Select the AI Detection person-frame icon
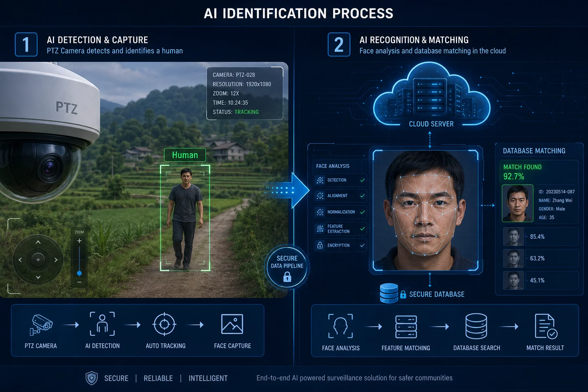 click(102, 324)
